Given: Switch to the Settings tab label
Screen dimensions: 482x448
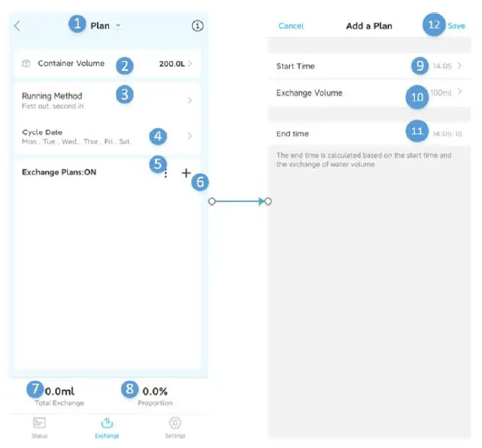Looking at the screenshot, I should pyautogui.click(x=175, y=436).
